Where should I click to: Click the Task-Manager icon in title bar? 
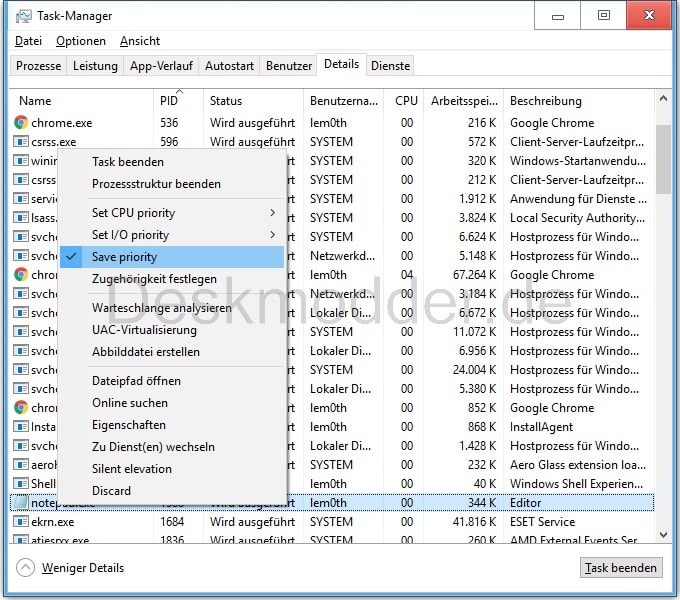coord(24,16)
